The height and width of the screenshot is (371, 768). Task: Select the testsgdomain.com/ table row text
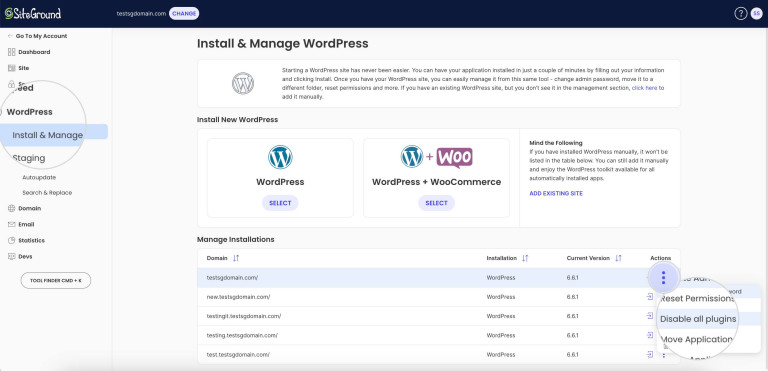[x=232, y=278]
